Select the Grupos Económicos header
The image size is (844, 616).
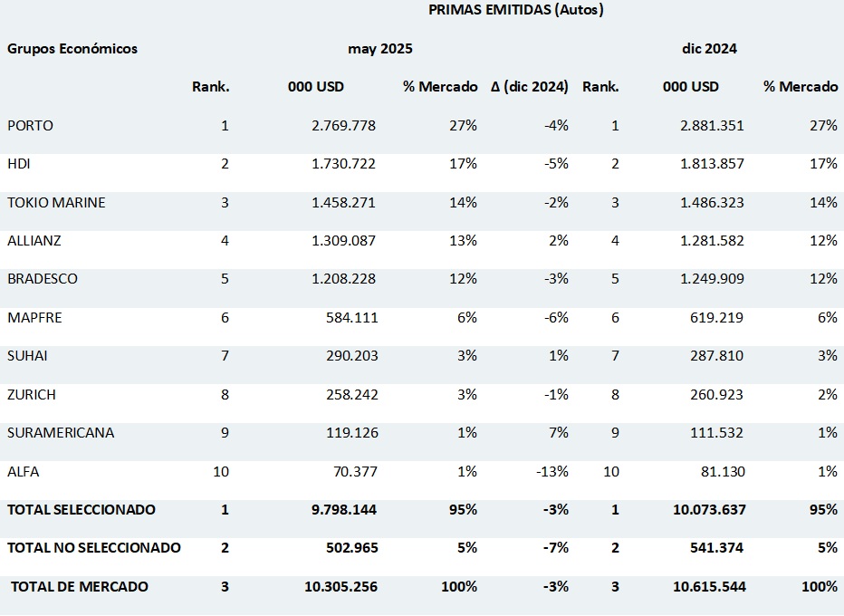pos(72,48)
